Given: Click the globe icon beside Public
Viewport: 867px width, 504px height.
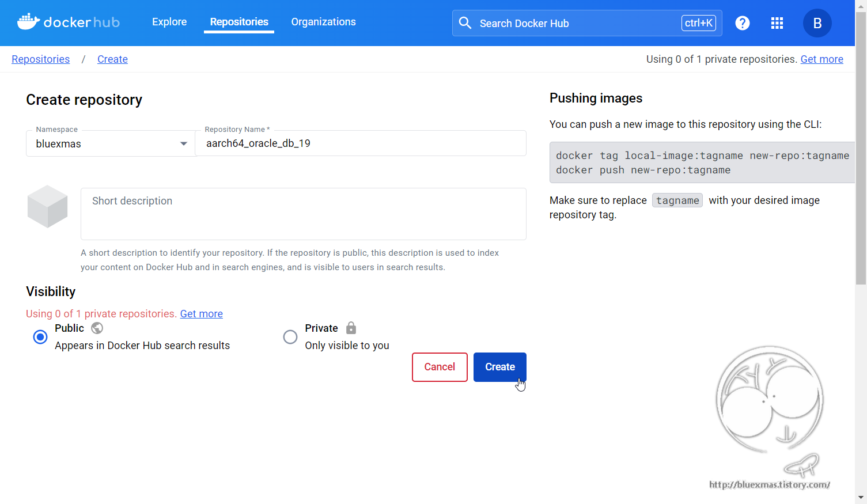Looking at the screenshot, I should point(97,328).
